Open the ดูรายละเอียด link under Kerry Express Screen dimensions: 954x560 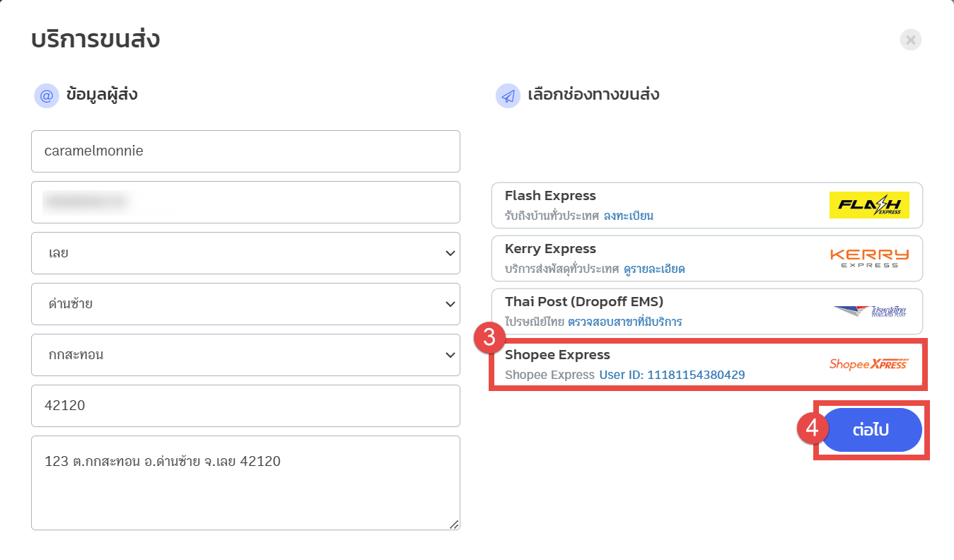pyautogui.click(x=654, y=269)
